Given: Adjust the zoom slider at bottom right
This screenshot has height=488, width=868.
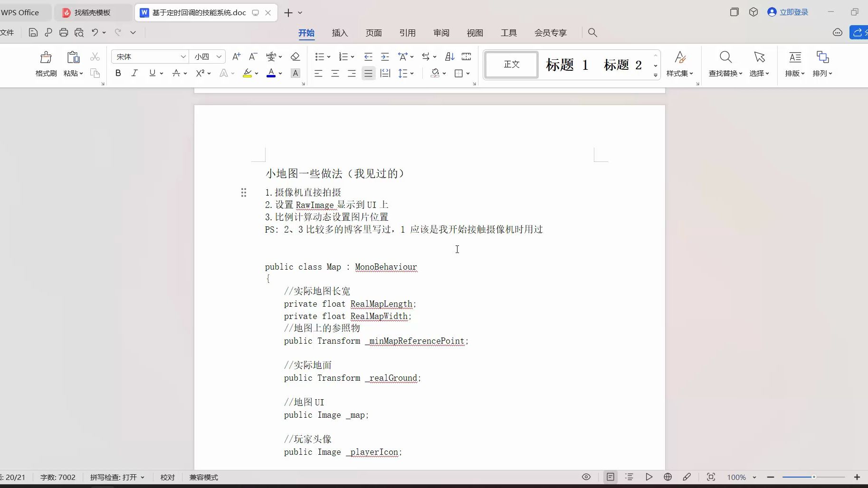Looking at the screenshot, I should 813,477.
